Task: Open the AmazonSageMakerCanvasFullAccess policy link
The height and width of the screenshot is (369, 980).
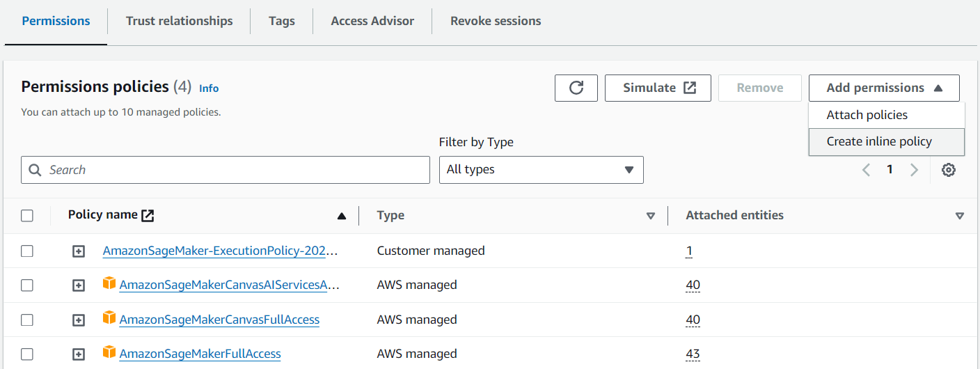Action: pos(219,320)
